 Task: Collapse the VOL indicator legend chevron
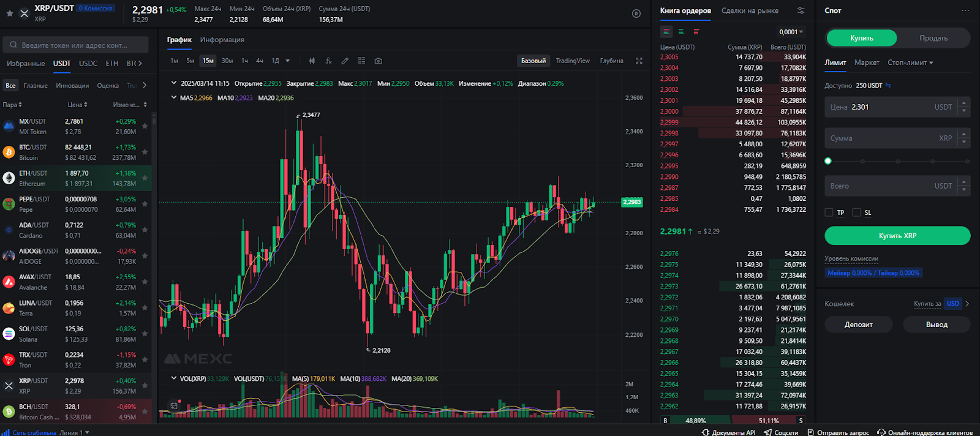coord(174,378)
